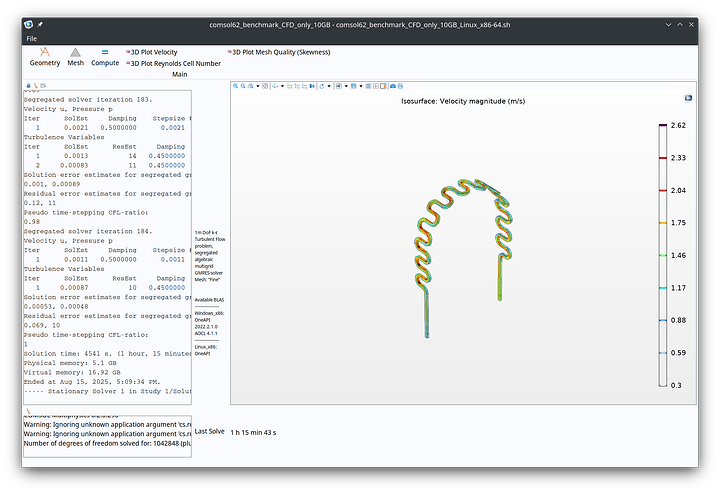The width and height of the screenshot is (720, 492).
Task: Click the 3D helical pipe isosurface model
Action: pyautogui.click(x=463, y=258)
